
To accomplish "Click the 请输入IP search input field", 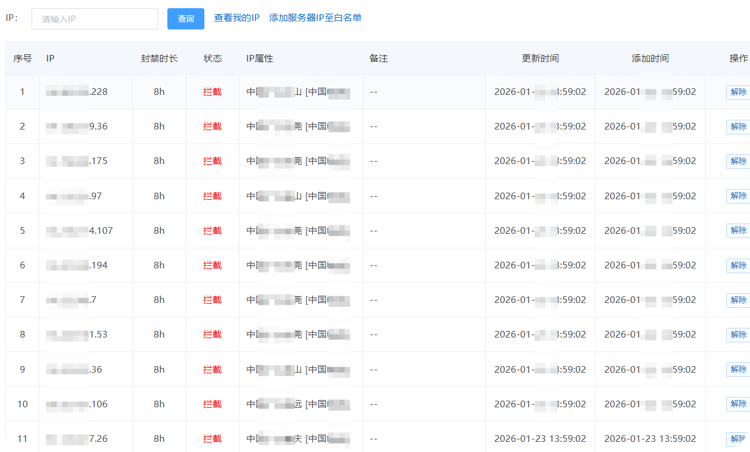I will click(94, 19).
